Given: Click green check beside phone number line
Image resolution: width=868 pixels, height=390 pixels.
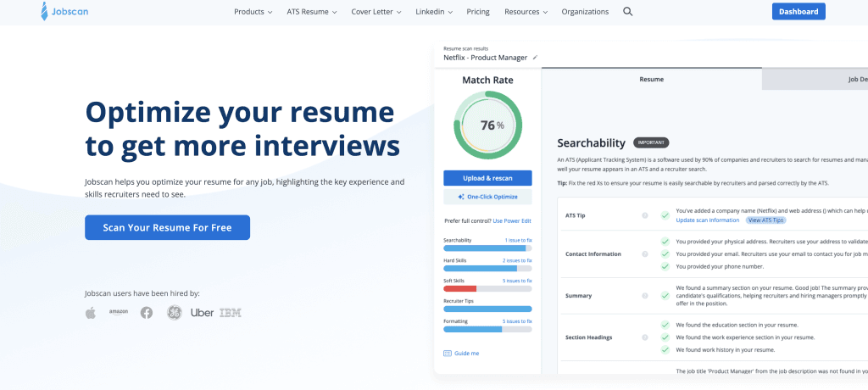Looking at the screenshot, I should pos(665,266).
